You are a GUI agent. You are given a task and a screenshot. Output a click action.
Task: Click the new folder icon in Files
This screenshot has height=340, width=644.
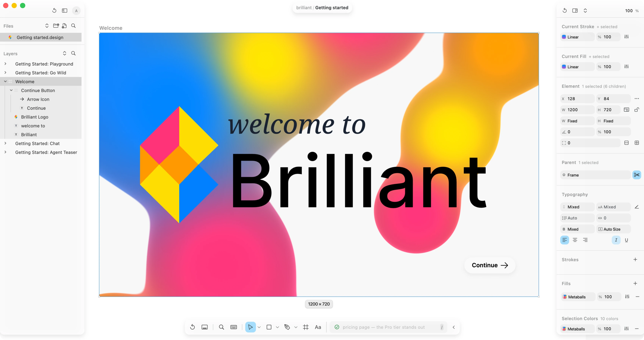[56, 26]
